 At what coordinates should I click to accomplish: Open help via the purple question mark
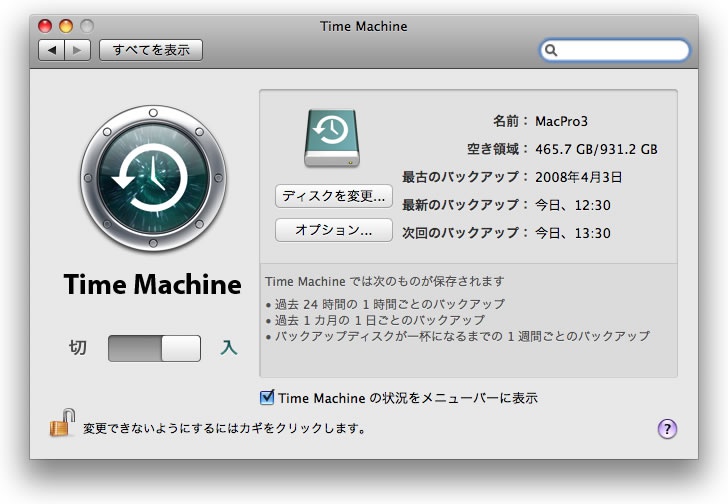[667, 428]
